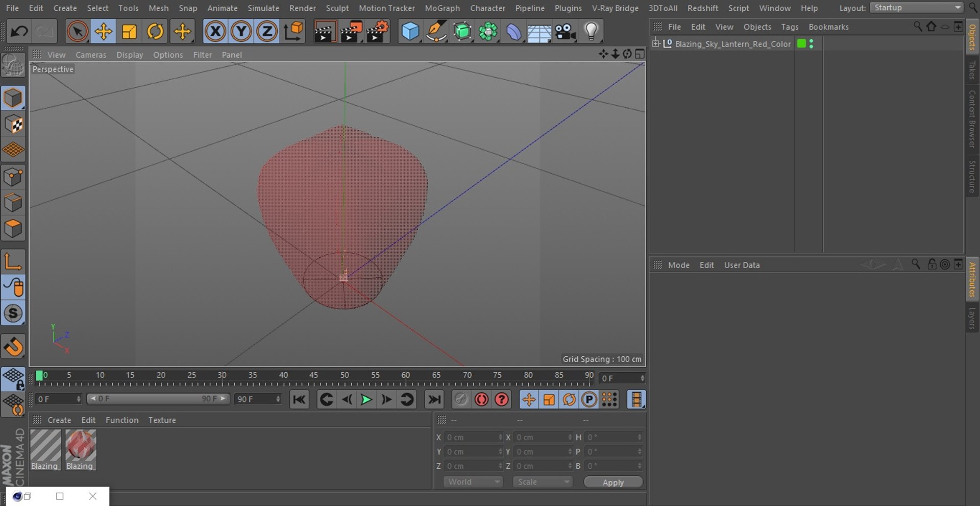Open the material manager Texture menu
This screenshot has width=980, height=506.
click(162, 420)
